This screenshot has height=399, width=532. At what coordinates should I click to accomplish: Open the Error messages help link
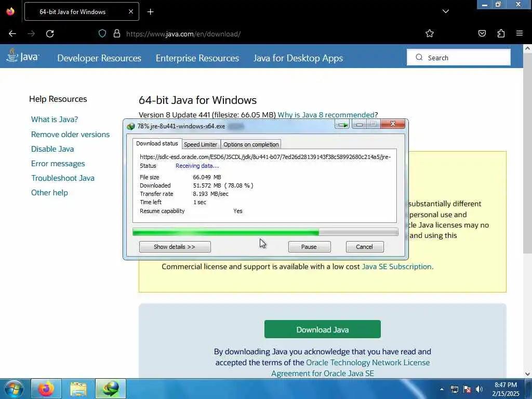pyautogui.click(x=58, y=164)
